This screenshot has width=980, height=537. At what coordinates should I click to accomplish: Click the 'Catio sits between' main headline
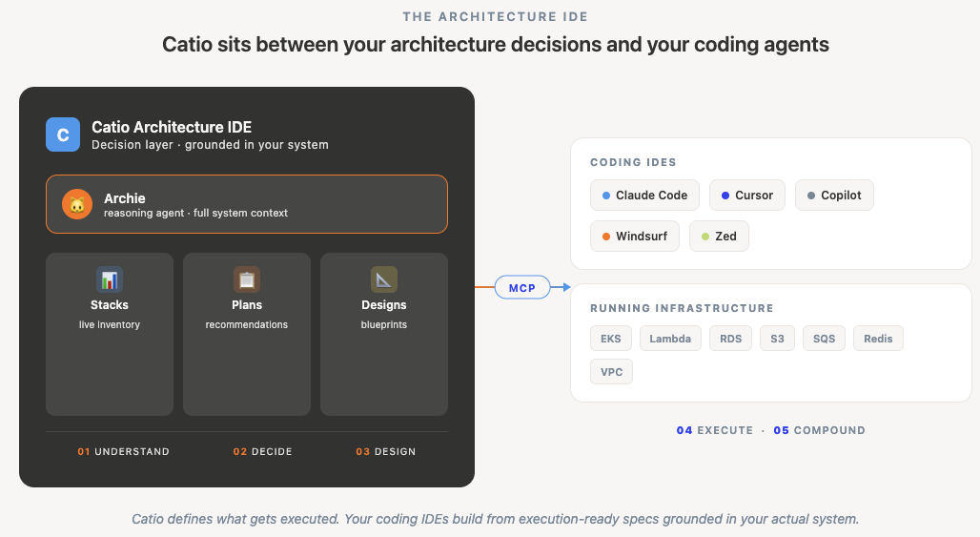496,45
